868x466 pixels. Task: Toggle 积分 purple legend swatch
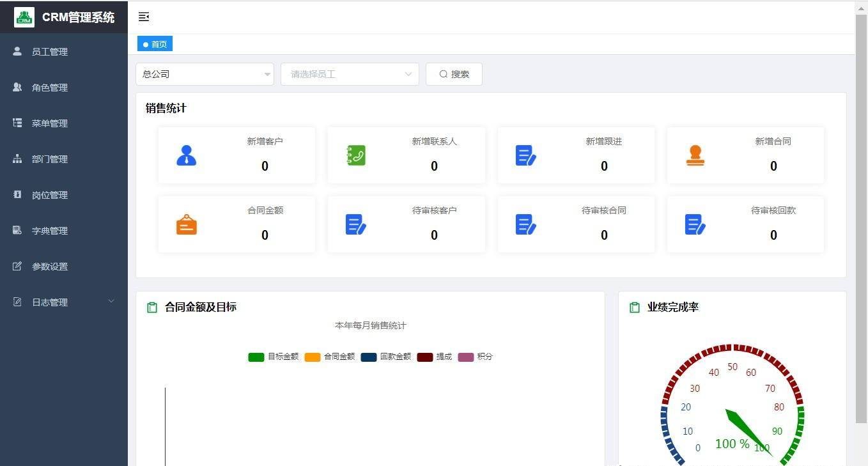(x=465, y=357)
